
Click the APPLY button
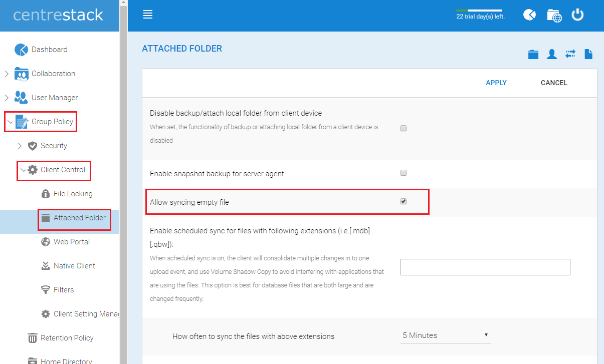coord(496,83)
